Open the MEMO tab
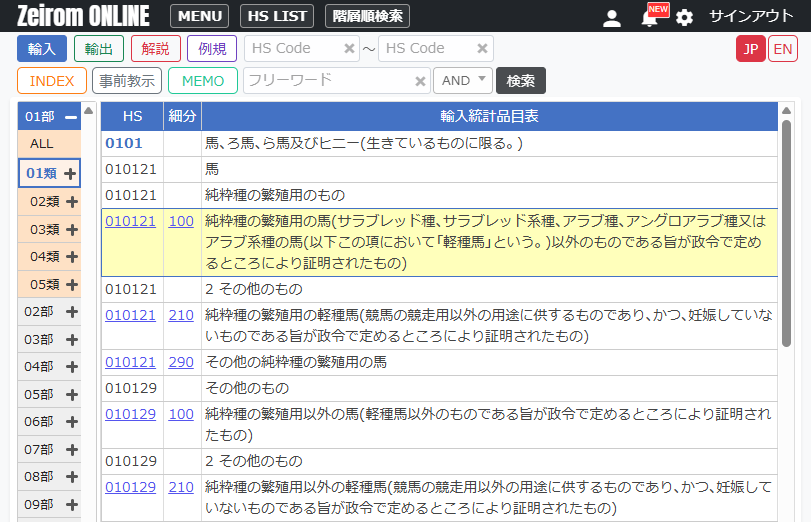 pos(203,81)
